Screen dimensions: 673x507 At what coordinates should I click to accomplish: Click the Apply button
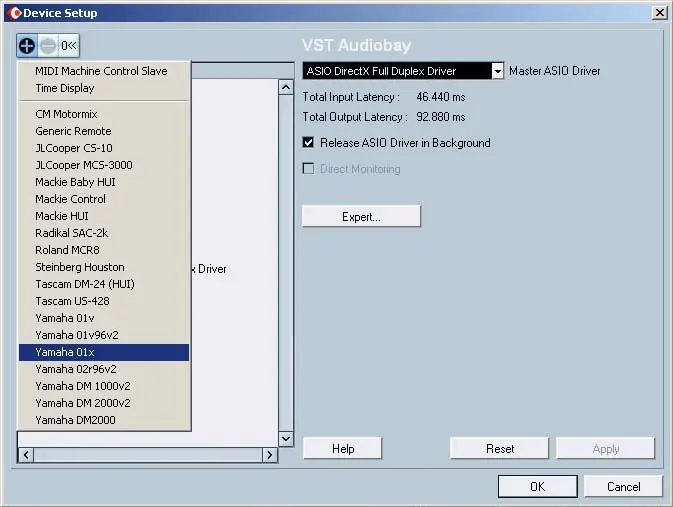tap(606, 449)
